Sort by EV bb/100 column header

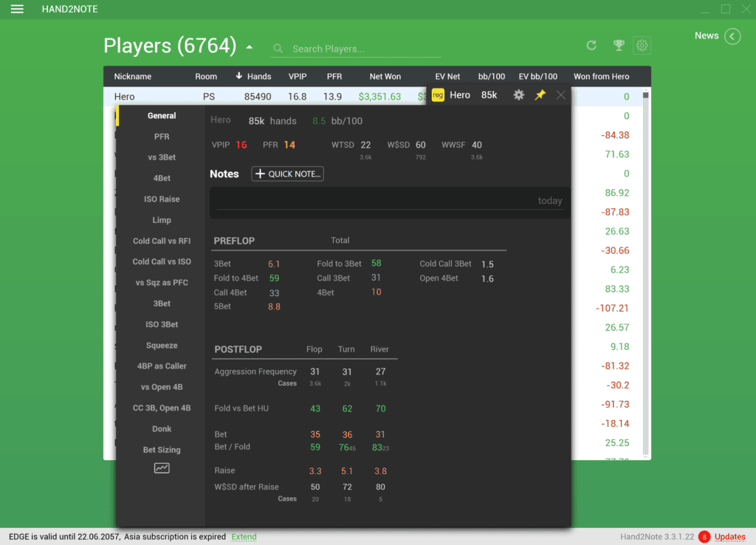[537, 76]
